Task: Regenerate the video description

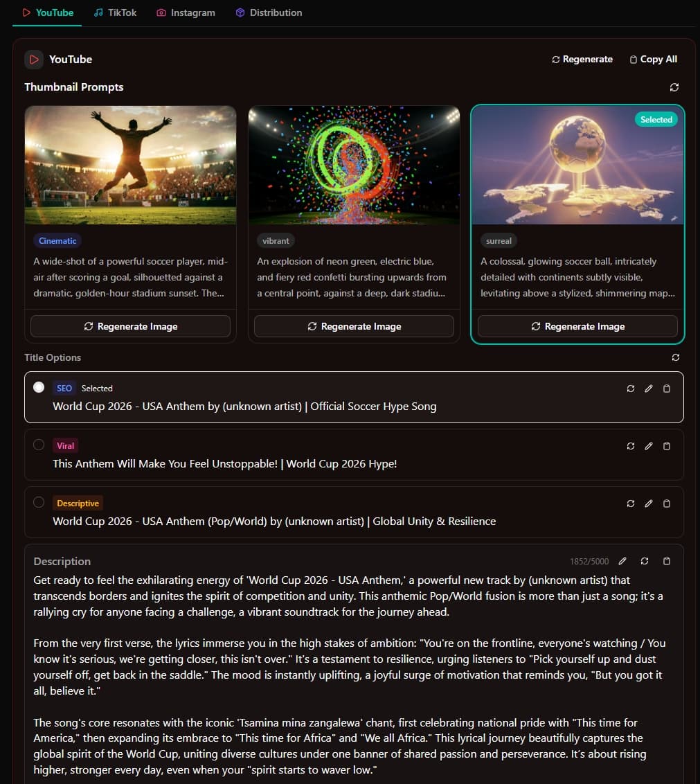Action: (644, 561)
